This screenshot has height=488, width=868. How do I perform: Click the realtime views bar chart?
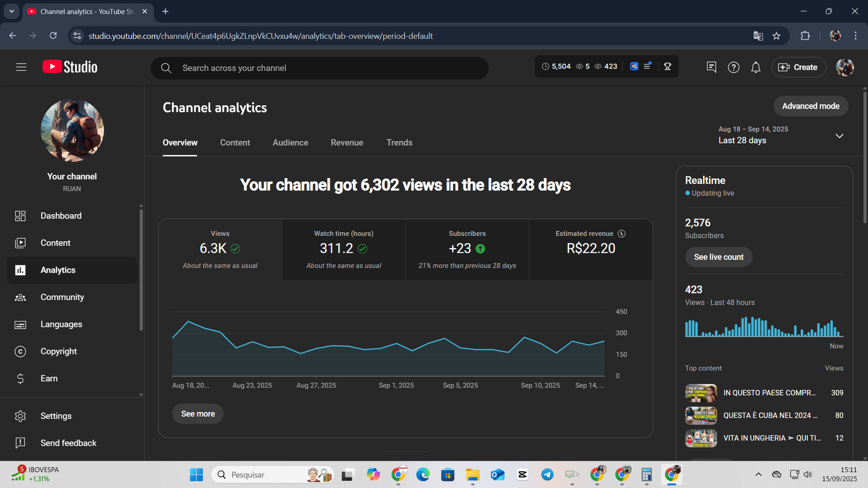point(764,327)
